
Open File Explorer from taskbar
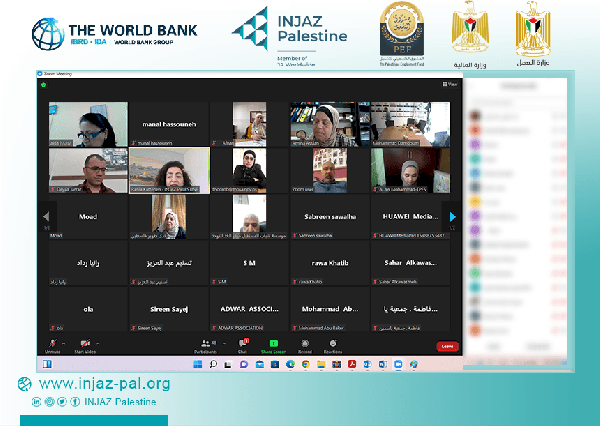pos(321,364)
